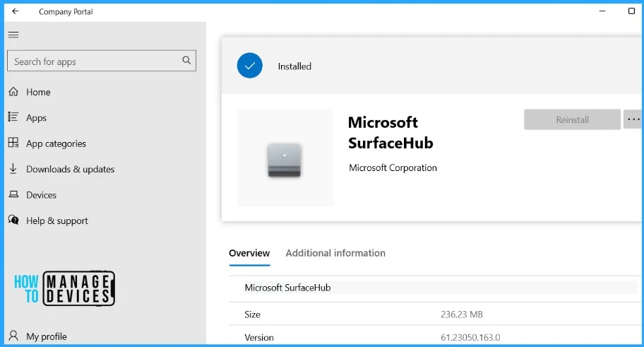Viewport: 644px width, 347px height.
Task: Click the My profile person icon
Action: [13, 336]
